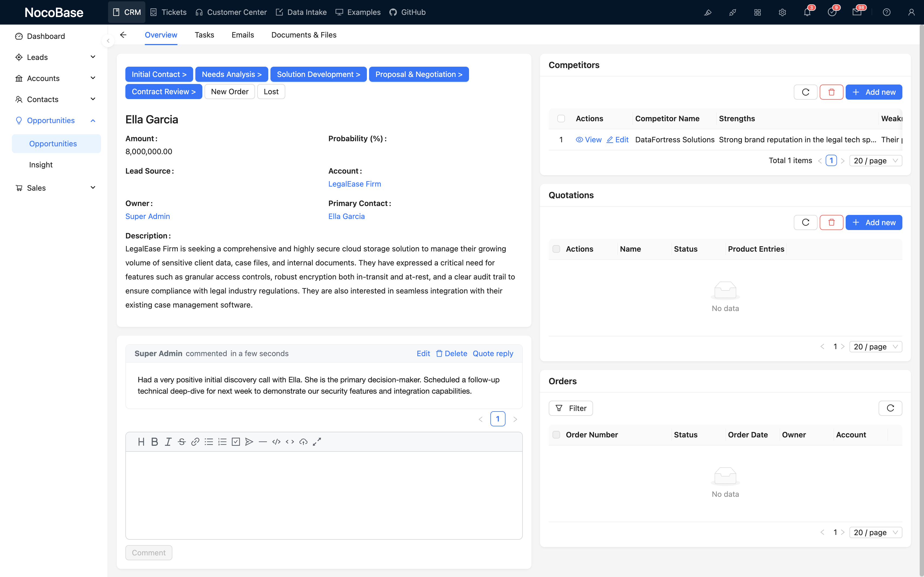
Task: Go back using the left arrow icon
Action: [123, 35]
